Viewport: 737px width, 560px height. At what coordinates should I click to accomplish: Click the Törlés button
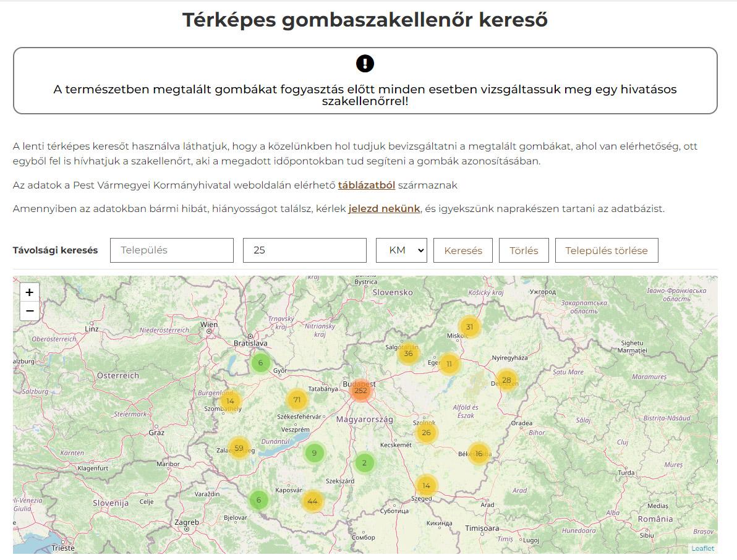pos(524,250)
